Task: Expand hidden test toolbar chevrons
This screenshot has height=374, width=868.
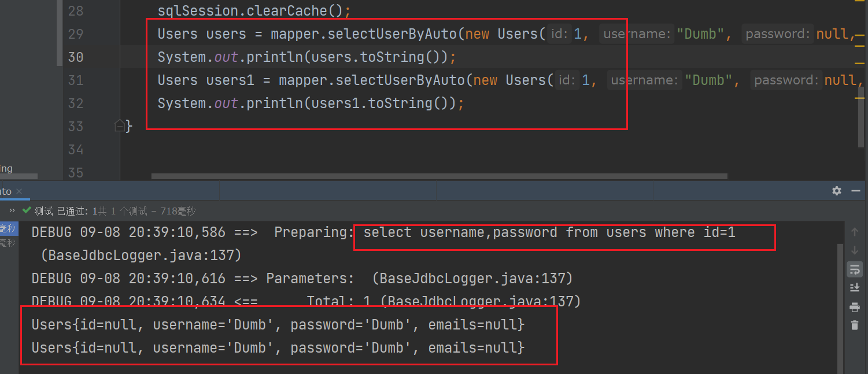Action: 12,211
